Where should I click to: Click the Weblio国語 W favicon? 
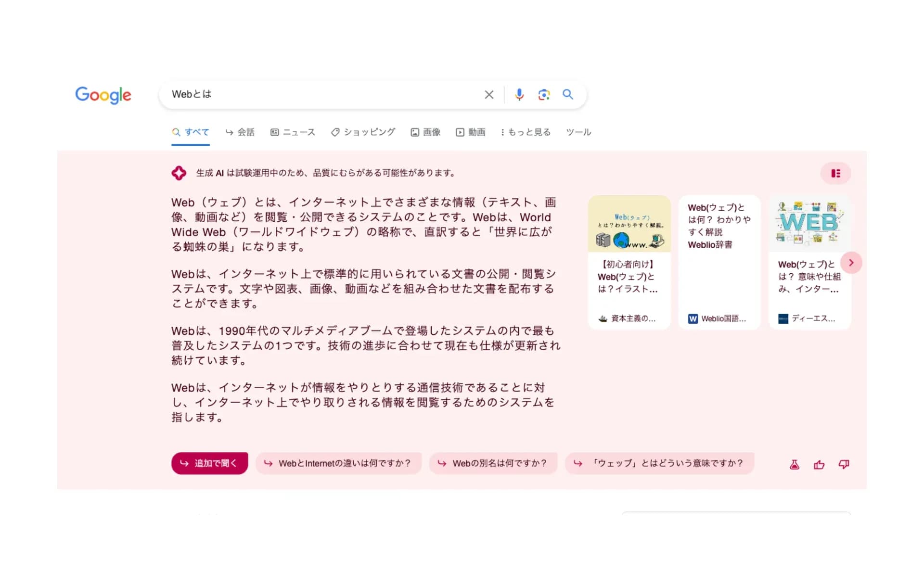coord(693,319)
